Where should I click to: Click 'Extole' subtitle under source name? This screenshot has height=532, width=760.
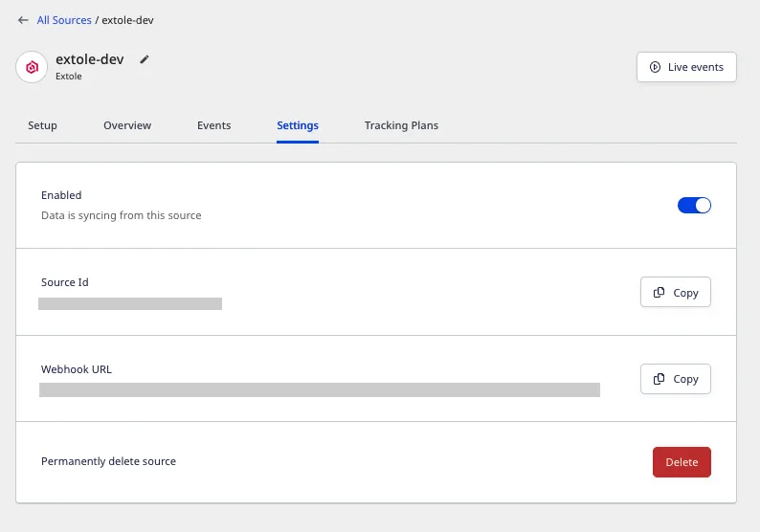pos(69,77)
